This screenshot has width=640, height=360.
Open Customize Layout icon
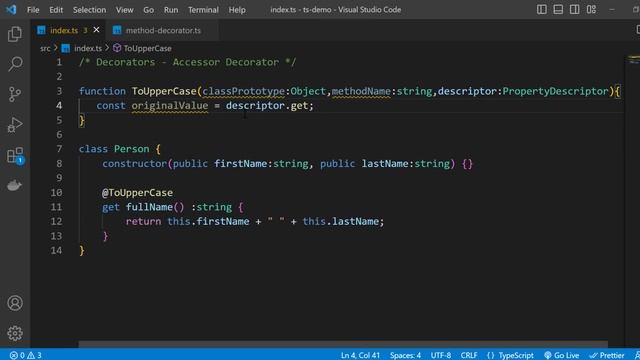click(x=591, y=9)
